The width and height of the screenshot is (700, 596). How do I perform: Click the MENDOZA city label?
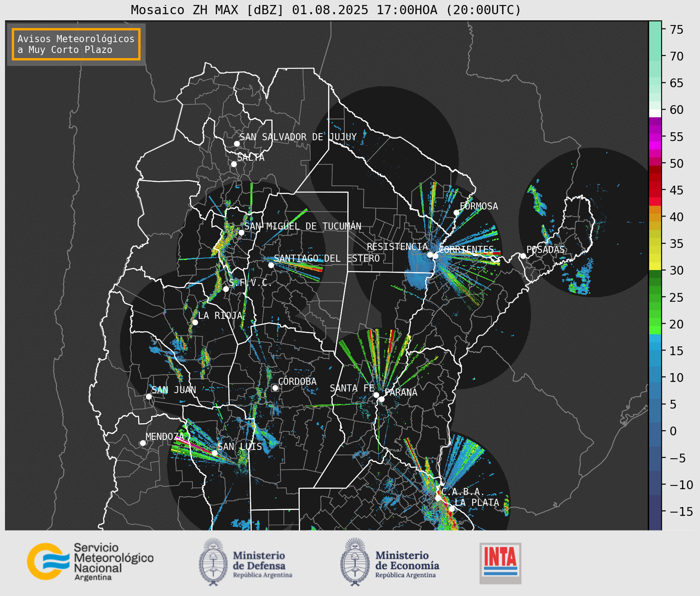click(x=165, y=437)
